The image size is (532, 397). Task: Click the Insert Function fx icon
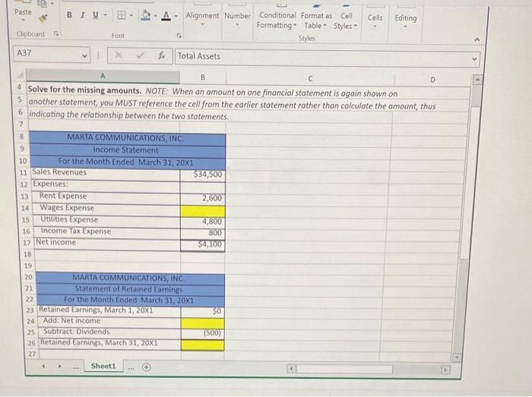(x=162, y=55)
